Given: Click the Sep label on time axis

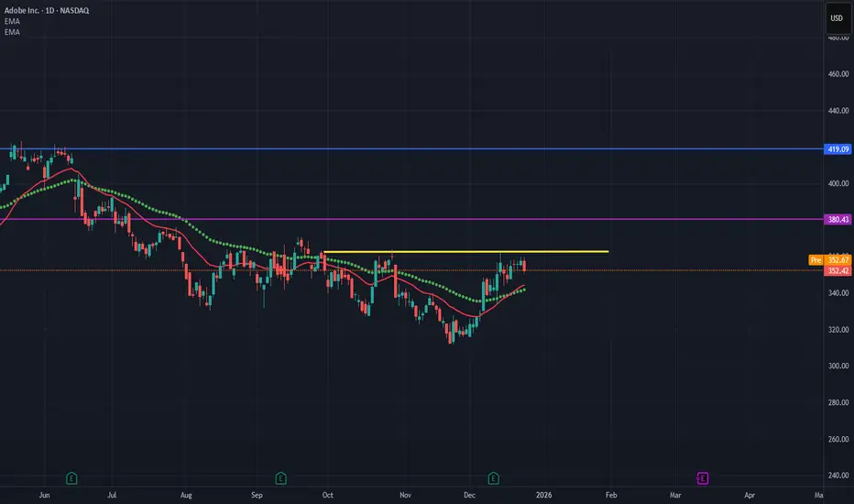Looking at the screenshot, I should coord(257,495).
